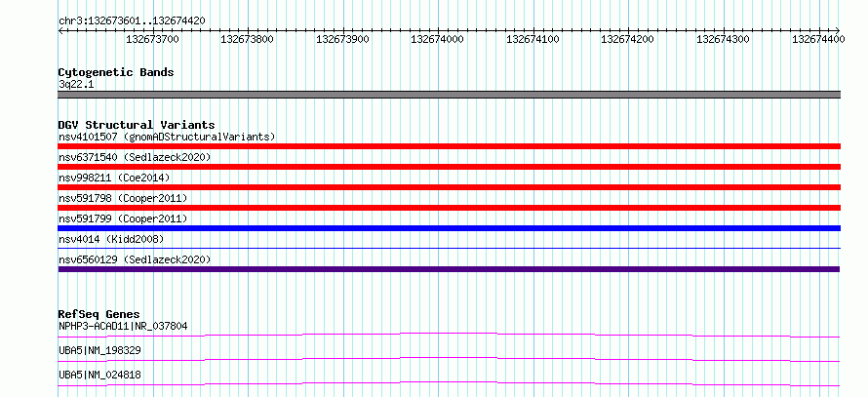The width and height of the screenshot is (868, 397).
Task: Click the red bar for nsv4101507
Action: point(449,146)
